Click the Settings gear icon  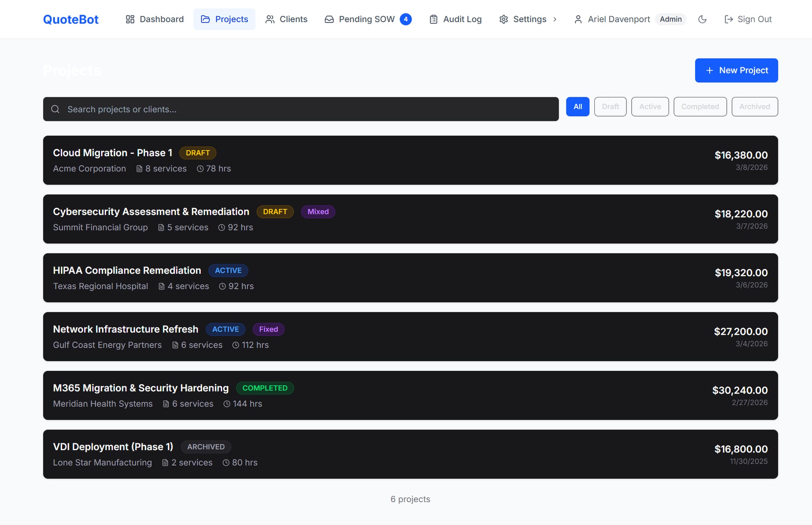pos(503,19)
